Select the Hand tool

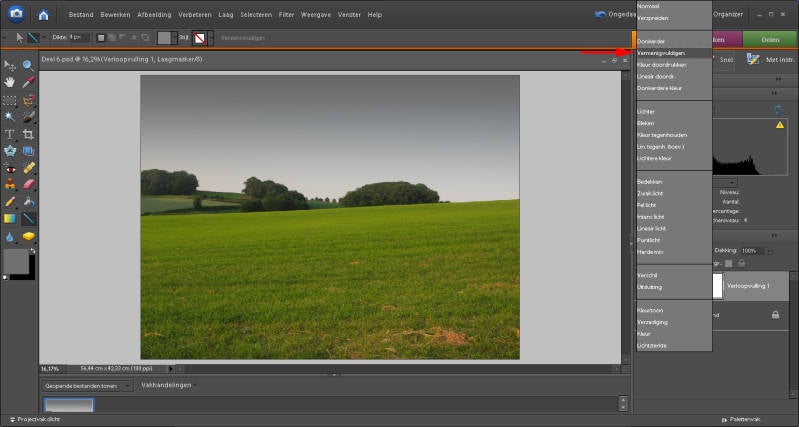pos(10,82)
